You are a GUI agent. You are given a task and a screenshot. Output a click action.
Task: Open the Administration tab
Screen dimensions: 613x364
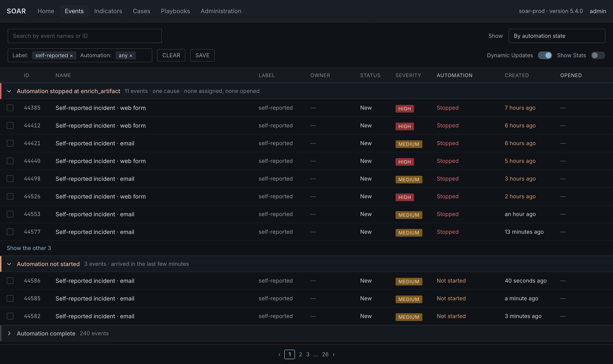[x=221, y=11]
